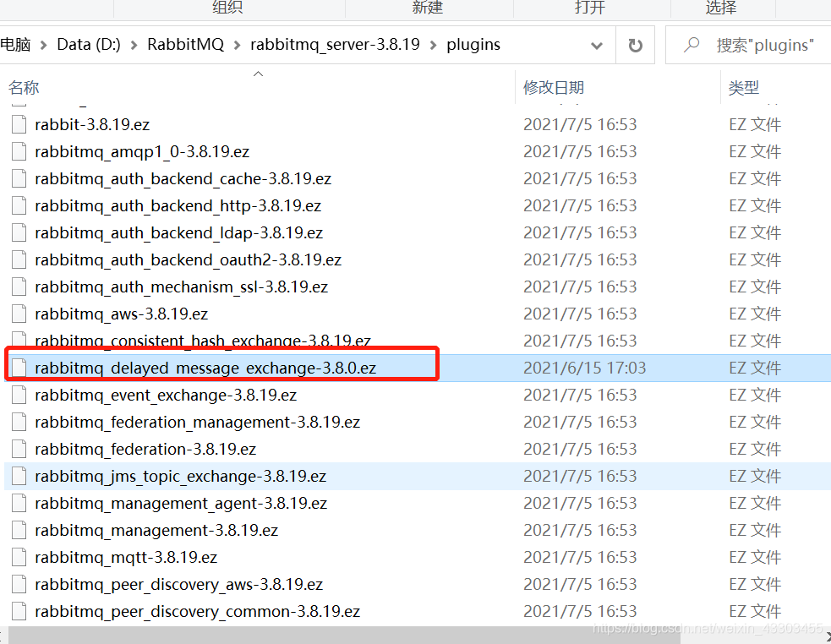Select rabbitmq_auth_backend_oauth2-3.8.19.ez file name
Viewport: 831px width, 644px height.
(x=189, y=259)
